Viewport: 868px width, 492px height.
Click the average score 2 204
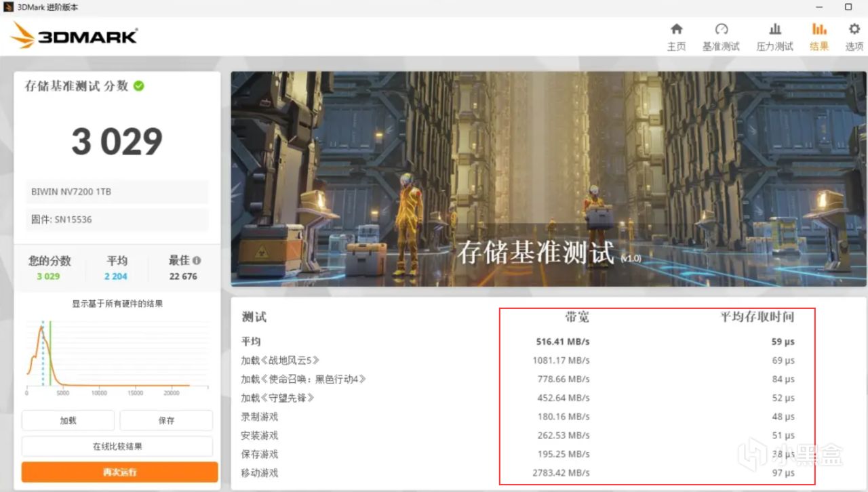[x=116, y=276]
